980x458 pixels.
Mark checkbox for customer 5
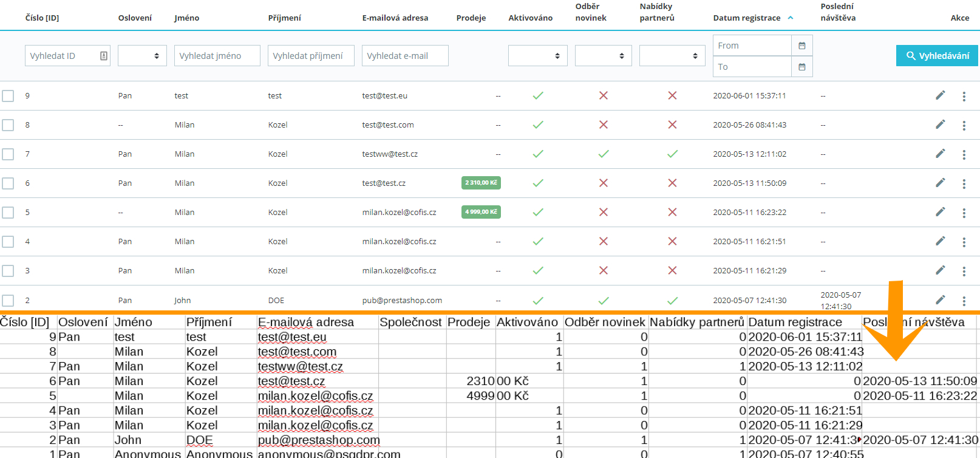point(8,213)
